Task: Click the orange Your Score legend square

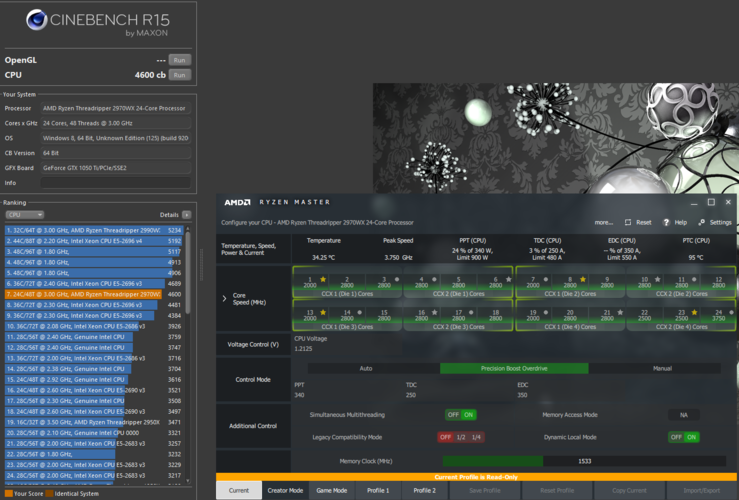Action: tap(8, 493)
